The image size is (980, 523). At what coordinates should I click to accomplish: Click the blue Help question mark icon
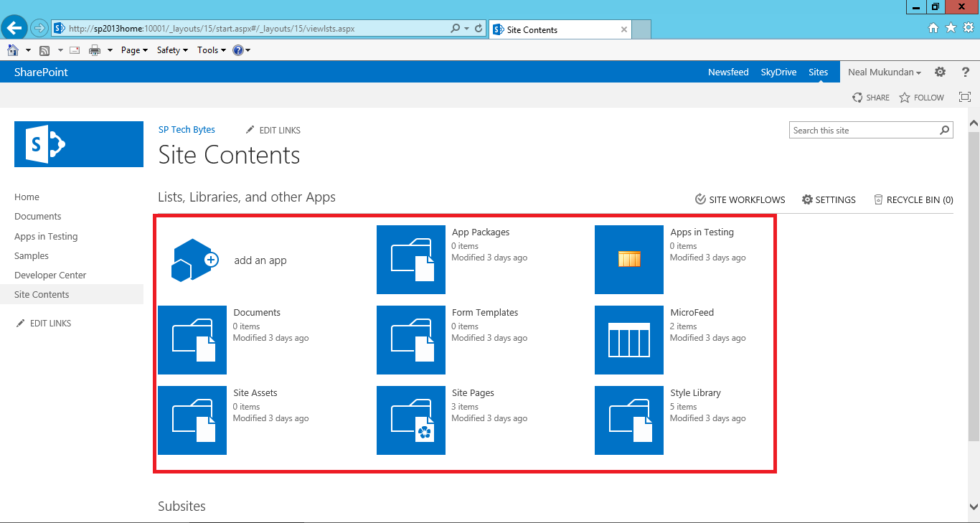[237, 50]
